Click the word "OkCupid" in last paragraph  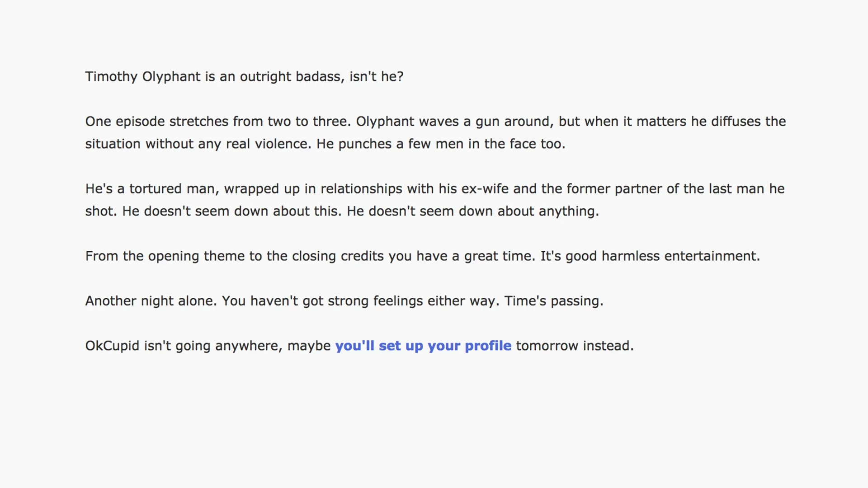point(112,346)
